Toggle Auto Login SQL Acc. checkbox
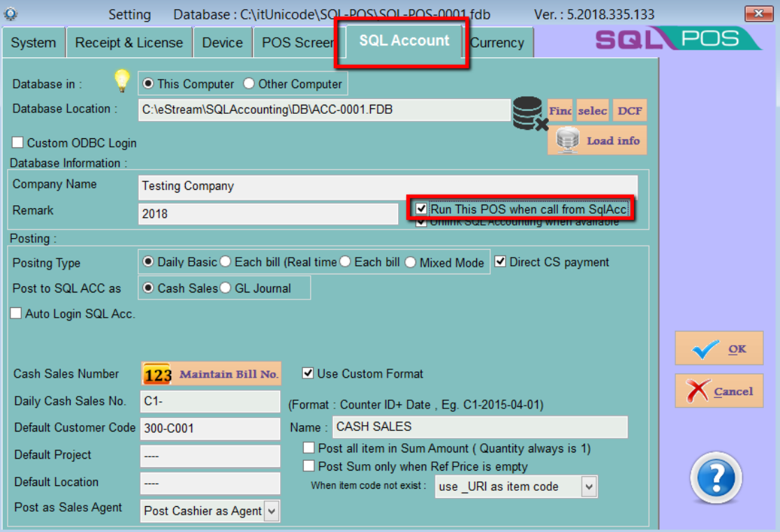This screenshot has width=780, height=532. pyautogui.click(x=16, y=314)
